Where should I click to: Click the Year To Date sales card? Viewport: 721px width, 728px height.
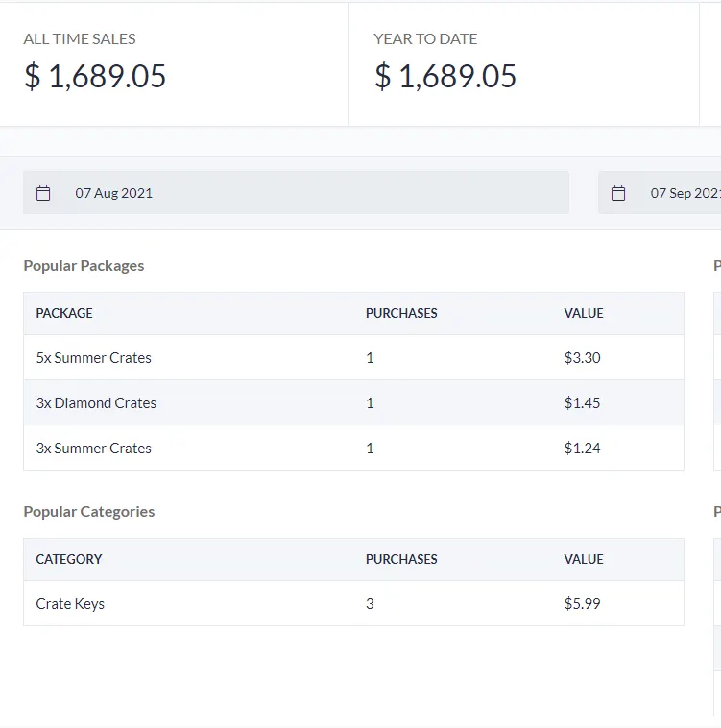(524, 64)
